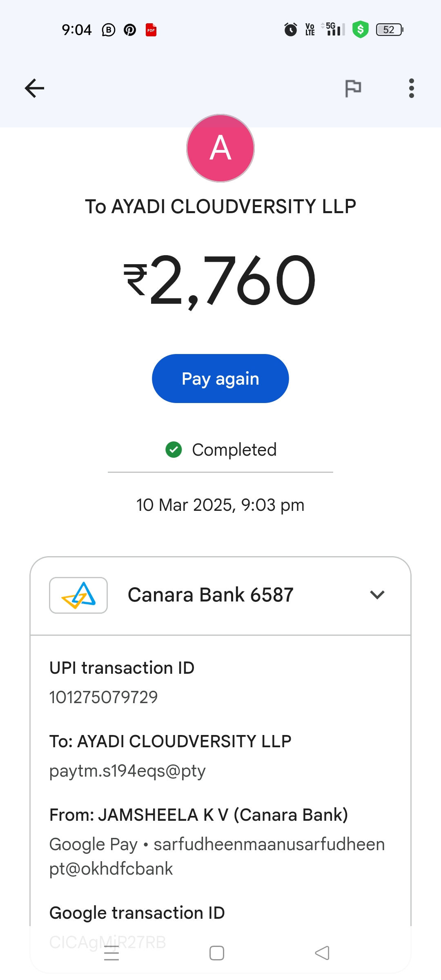
Task: Open the three-dot overflow menu
Action: [x=411, y=88]
